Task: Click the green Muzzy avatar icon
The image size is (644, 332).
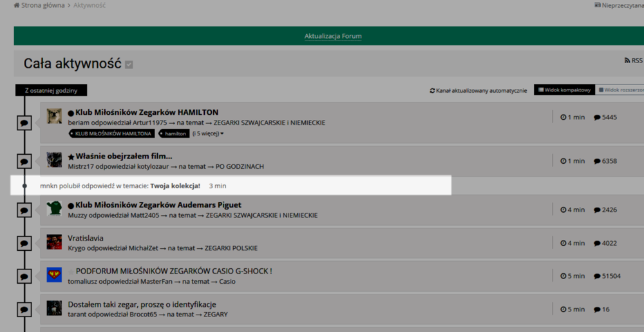Action: 54,208
